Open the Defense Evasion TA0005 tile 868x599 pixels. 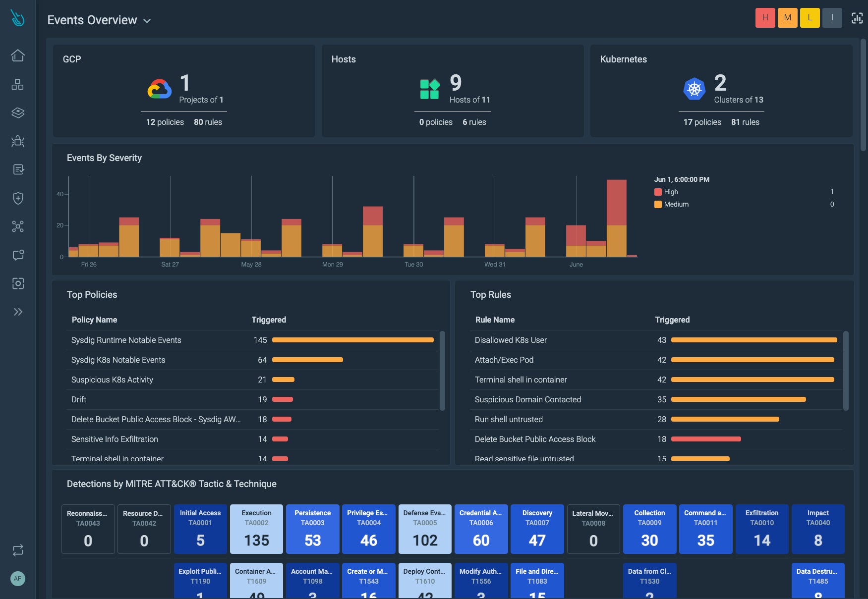(425, 529)
